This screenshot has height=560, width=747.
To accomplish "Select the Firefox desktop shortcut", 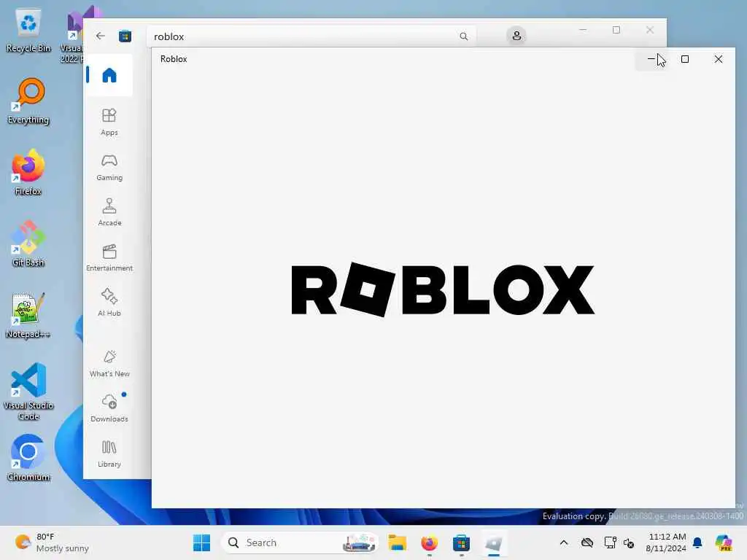I will (28, 172).
